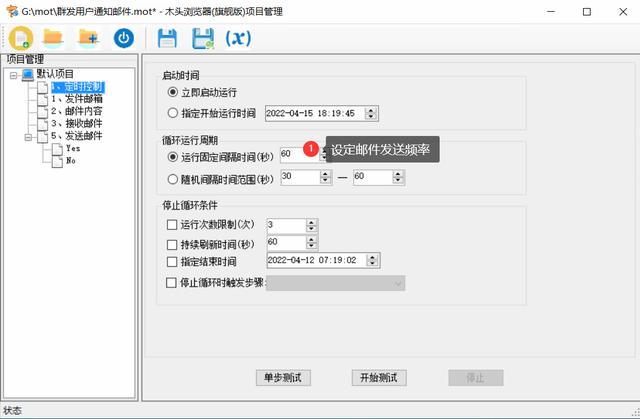Select the 立即启动运行 radio button

(x=173, y=92)
